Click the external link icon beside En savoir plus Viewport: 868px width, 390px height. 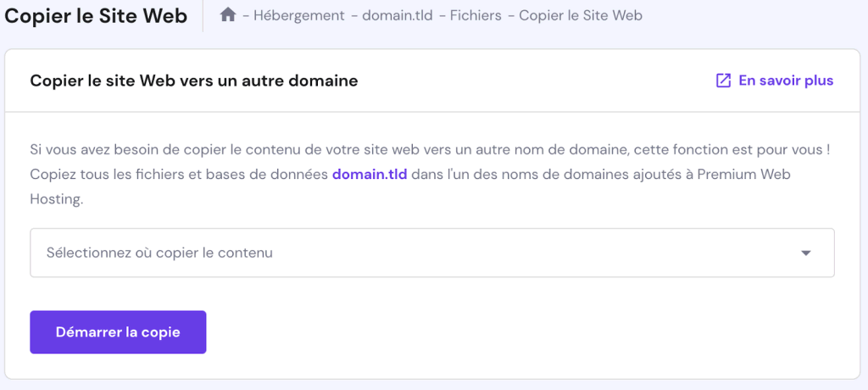(x=723, y=81)
